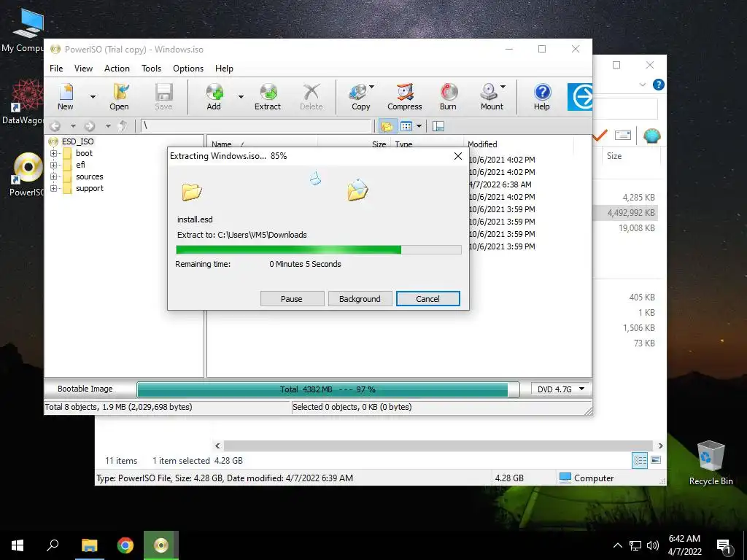Image resolution: width=747 pixels, height=560 pixels.
Task: Click the green extraction progress bar
Action: point(318,250)
